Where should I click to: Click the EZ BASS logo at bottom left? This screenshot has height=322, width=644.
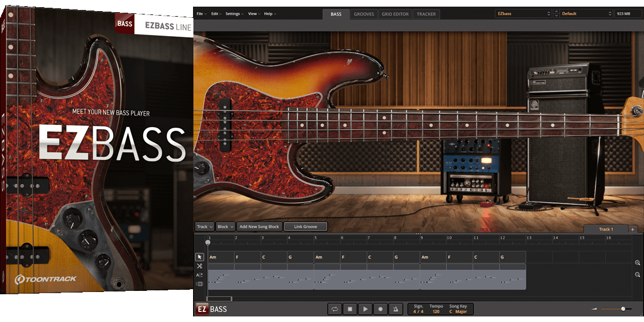click(x=211, y=309)
